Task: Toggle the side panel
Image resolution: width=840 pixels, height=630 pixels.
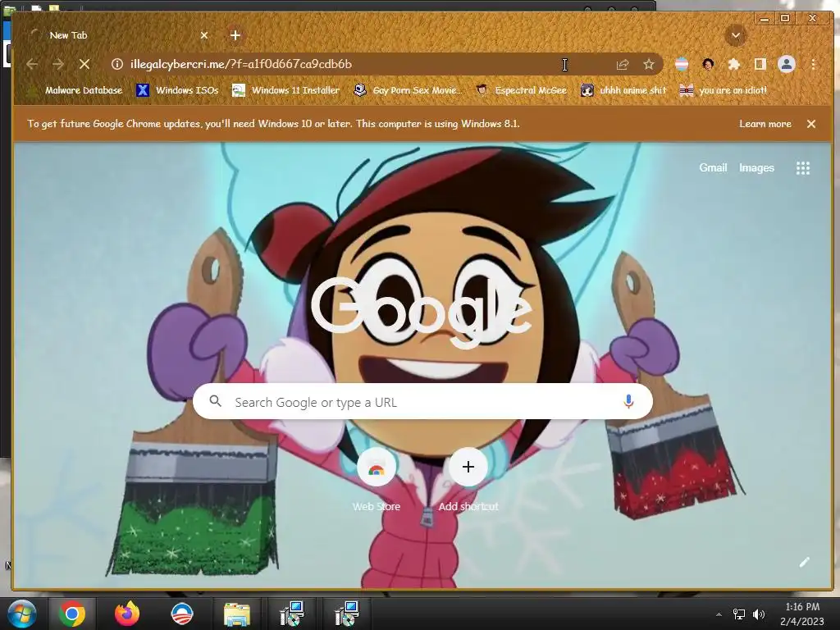Action: click(760, 64)
